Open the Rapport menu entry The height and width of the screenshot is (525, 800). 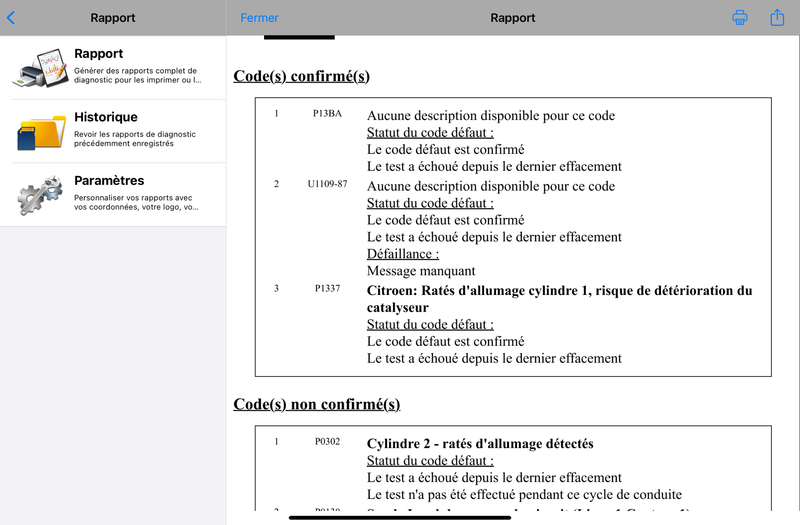[113, 67]
